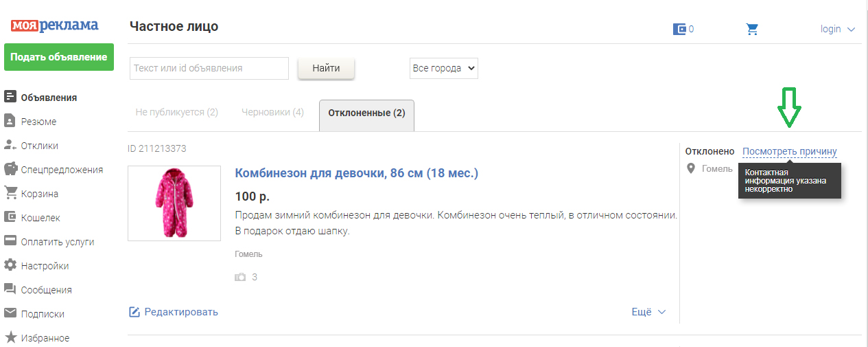Open the Настройки gear icon

pos(10,265)
